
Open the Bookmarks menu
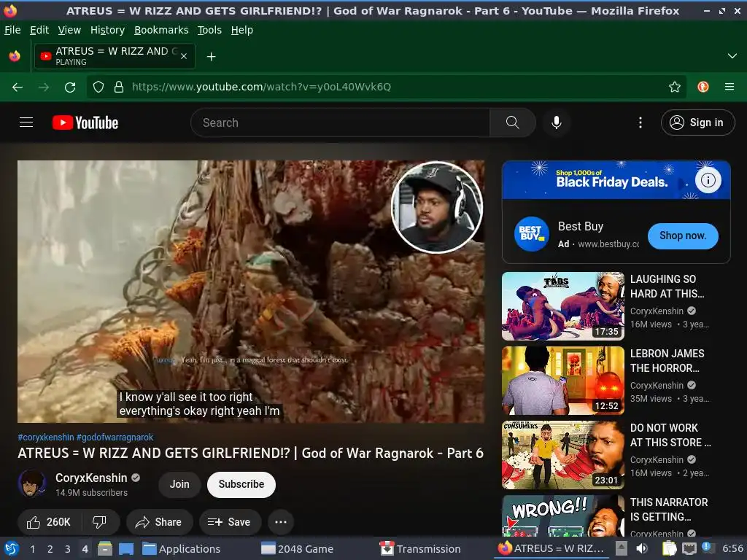pos(161,30)
